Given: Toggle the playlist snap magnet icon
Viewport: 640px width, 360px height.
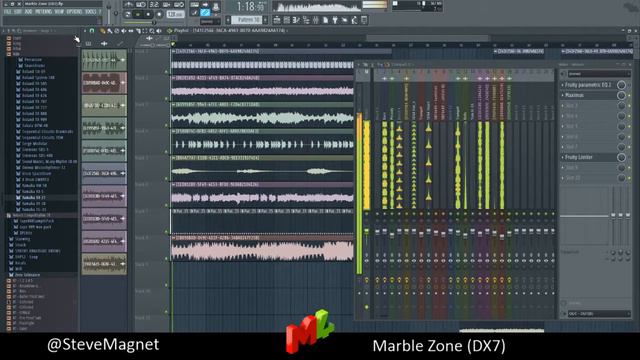Looking at the screenshot, I should point(92,31).
